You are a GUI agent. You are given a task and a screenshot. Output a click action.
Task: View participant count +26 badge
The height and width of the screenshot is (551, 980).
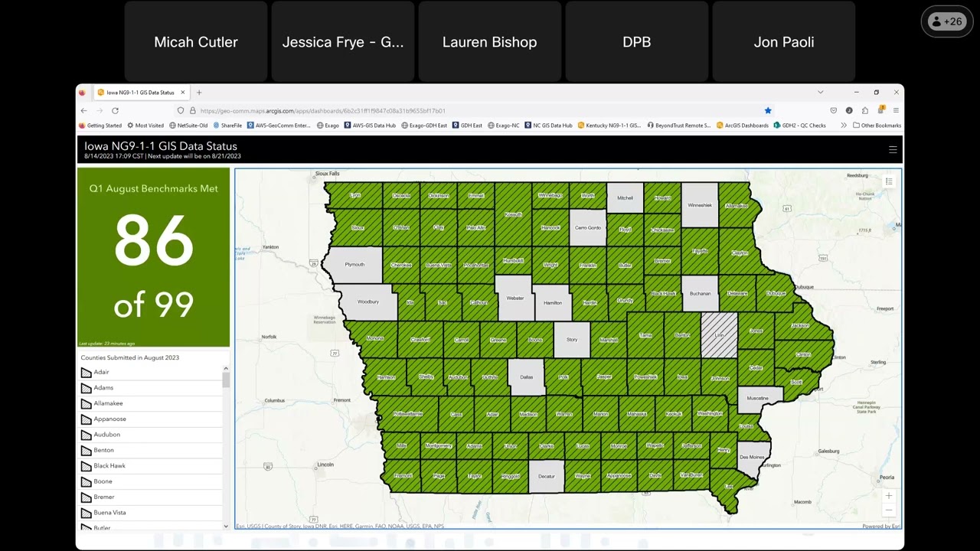click(946, 21)
